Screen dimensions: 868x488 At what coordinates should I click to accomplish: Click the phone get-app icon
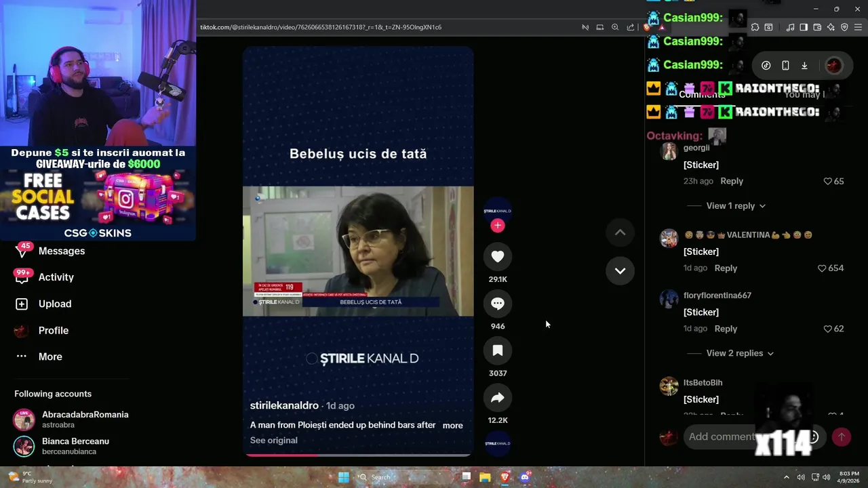click(x=785, y=66)
